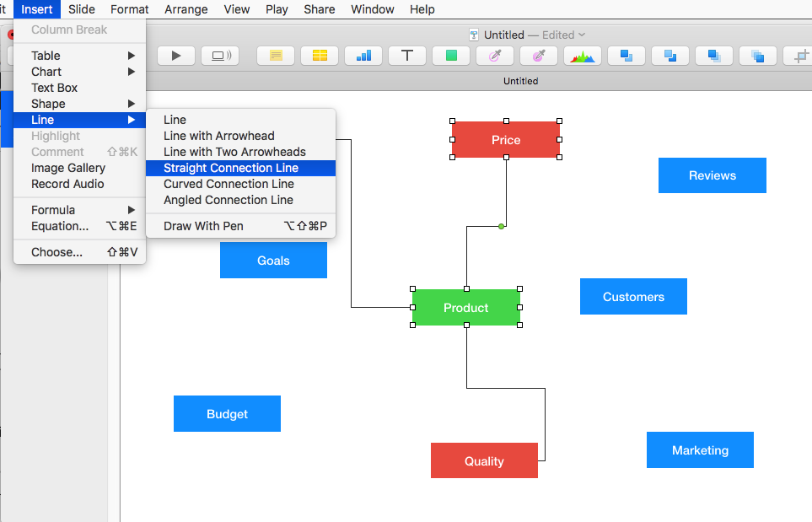Click the eyedropper icon with hollow circle

(x=495, y=56)
